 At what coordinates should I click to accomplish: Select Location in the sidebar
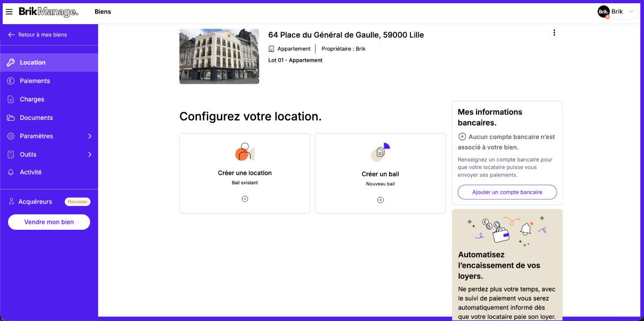pyautogui.click(x=49, y=63)
